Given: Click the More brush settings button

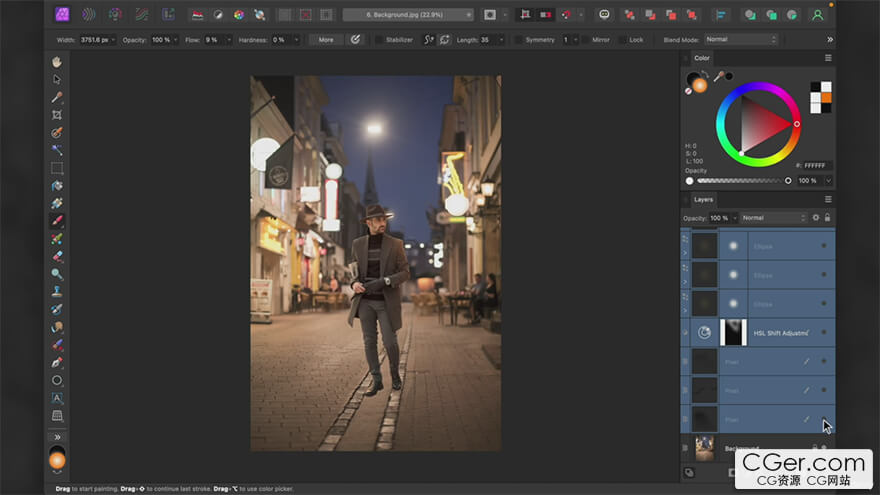Looking at the screenshot, I should point(325,39).
